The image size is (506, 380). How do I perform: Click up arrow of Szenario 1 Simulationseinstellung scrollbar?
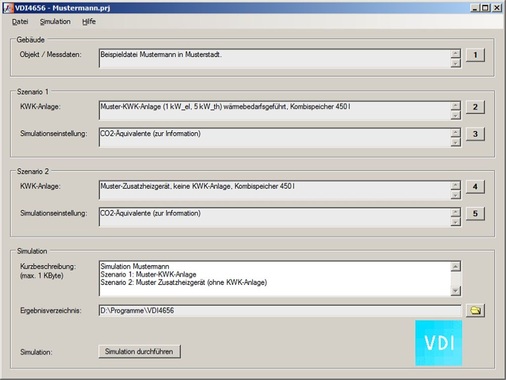coord(456,133)
